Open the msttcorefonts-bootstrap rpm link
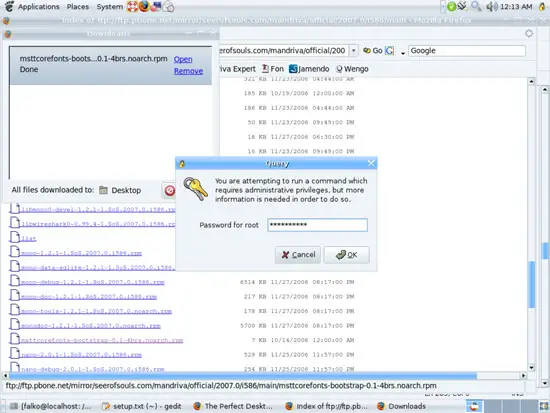This screenshot has height=413, width=550. 102,340
